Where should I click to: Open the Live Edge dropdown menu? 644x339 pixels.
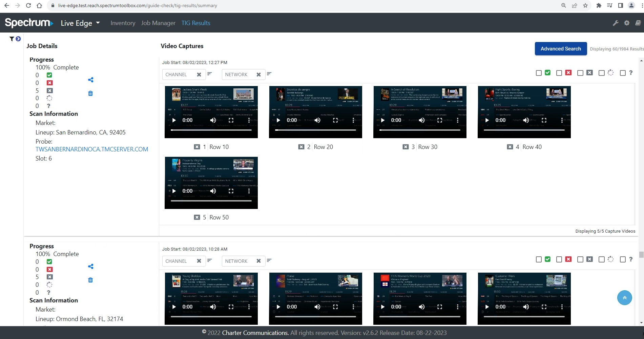click(80, 23)
